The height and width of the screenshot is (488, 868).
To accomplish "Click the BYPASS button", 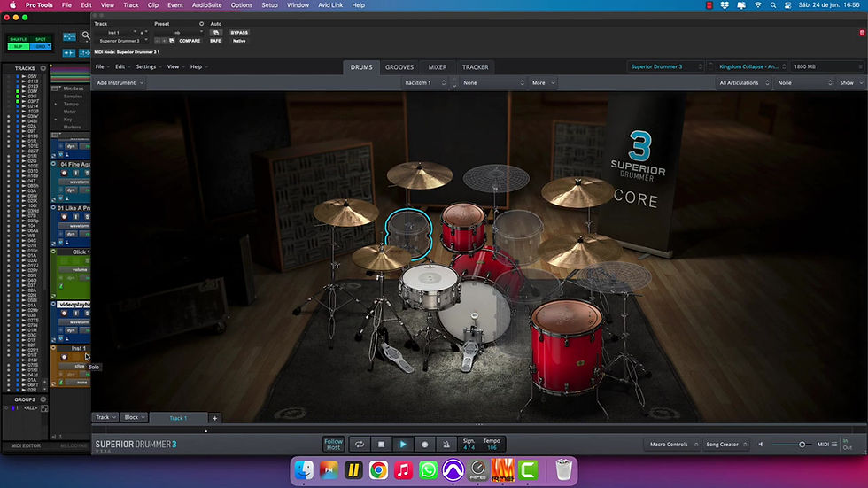I will tap(239, 33).
